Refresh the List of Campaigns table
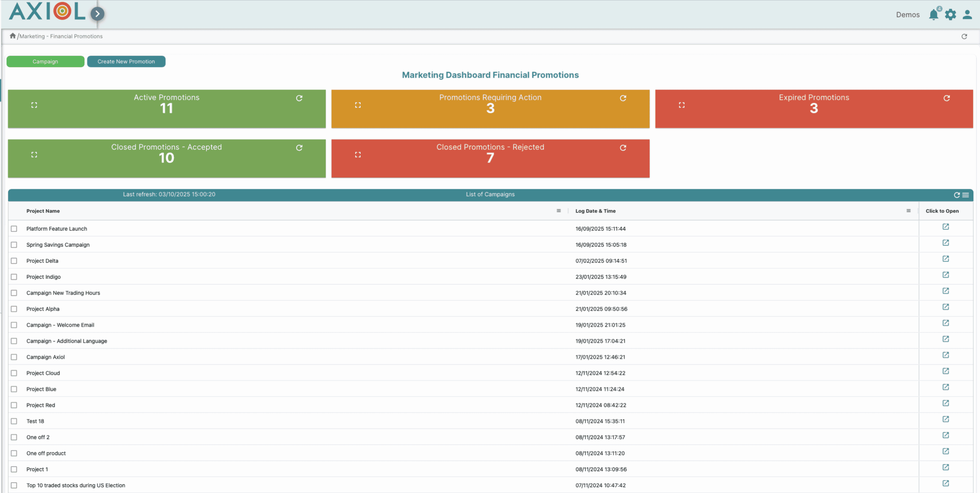Viewport: 980px width, 493px height. tap(957, 195)
